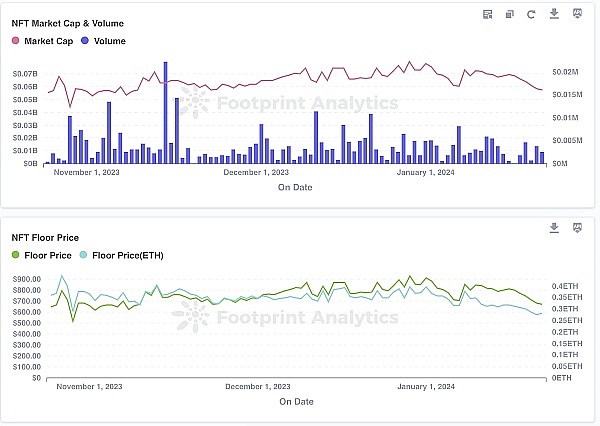Click the pink Market Cap legend dot
Screen dimensions: 600x426
tap(15, 41)
